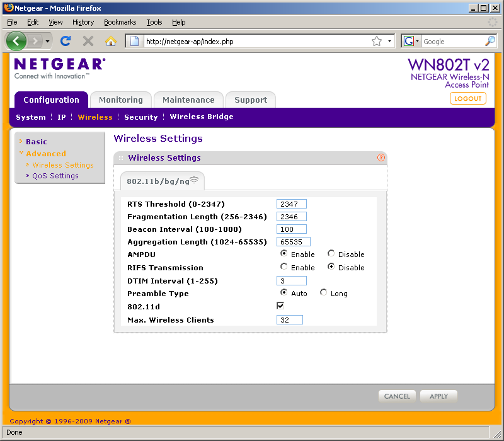Image resolution: width=504 pixels, height=441 pixels.
Task: Open the Wireless Bridge submenu link
Action: tap(202, 117)
